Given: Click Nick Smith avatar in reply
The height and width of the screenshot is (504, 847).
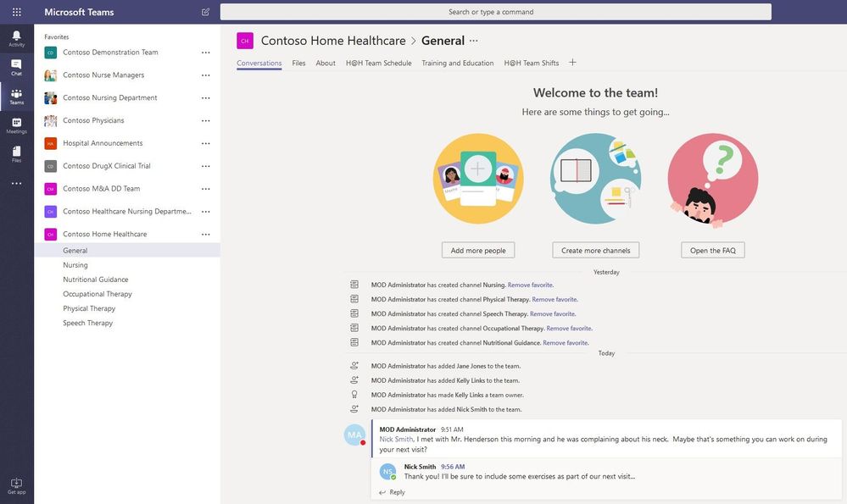Looking at the screenshot, I should point(387,472).
